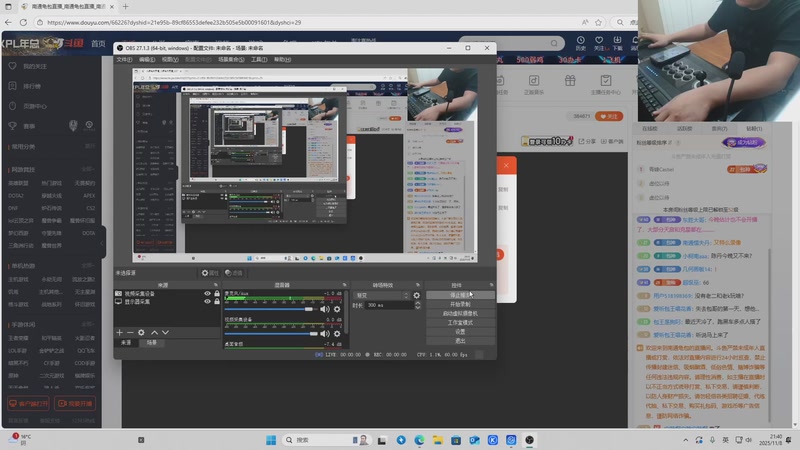Click the 停止推流 button

pos(460,295)
